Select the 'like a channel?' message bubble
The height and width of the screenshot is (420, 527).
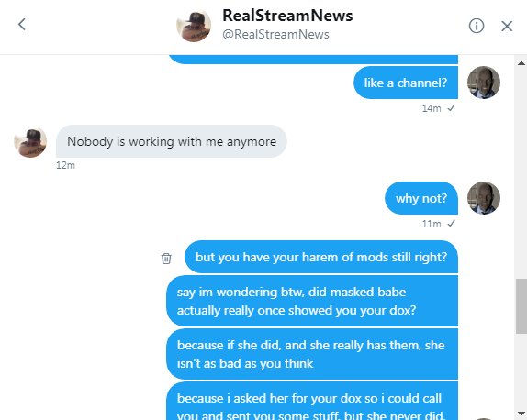(406, 83)
